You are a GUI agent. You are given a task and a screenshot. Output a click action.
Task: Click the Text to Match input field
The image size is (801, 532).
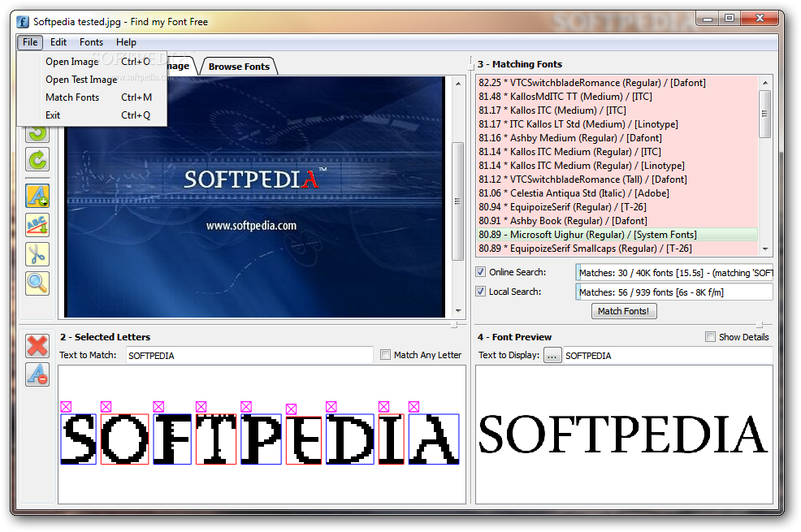249,356
